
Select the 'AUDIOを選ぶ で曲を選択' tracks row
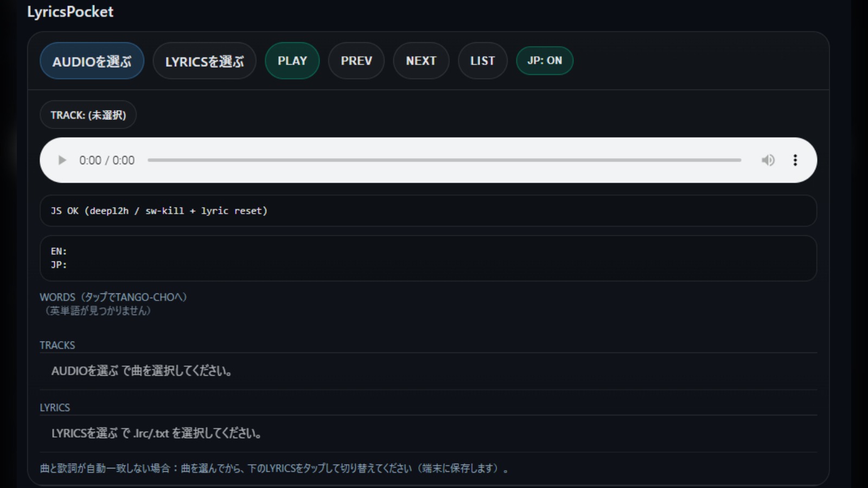(142, 371)
